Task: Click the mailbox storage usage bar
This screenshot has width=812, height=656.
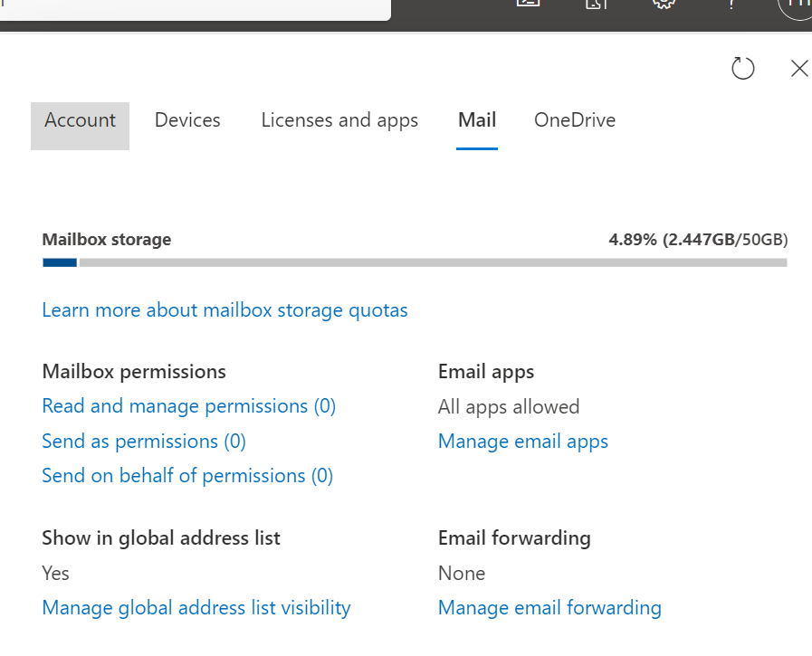Action: coord(415,262)
